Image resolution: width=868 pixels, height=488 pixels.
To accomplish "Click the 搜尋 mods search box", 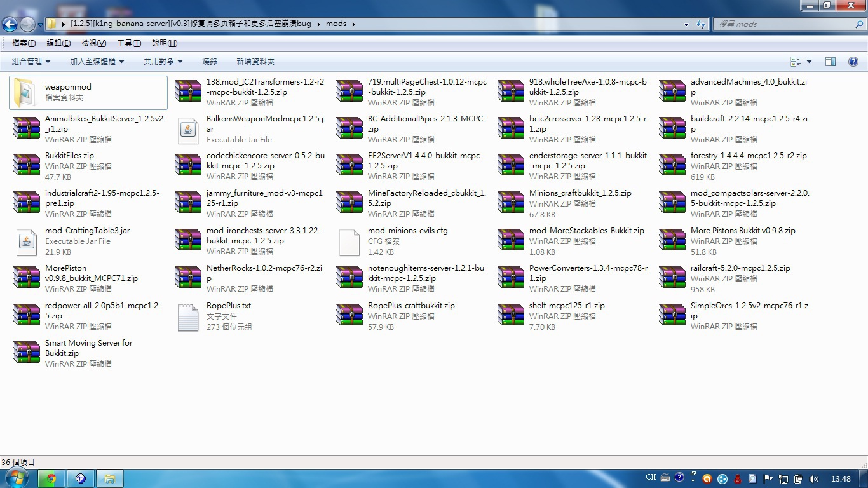I will point(784,24).
